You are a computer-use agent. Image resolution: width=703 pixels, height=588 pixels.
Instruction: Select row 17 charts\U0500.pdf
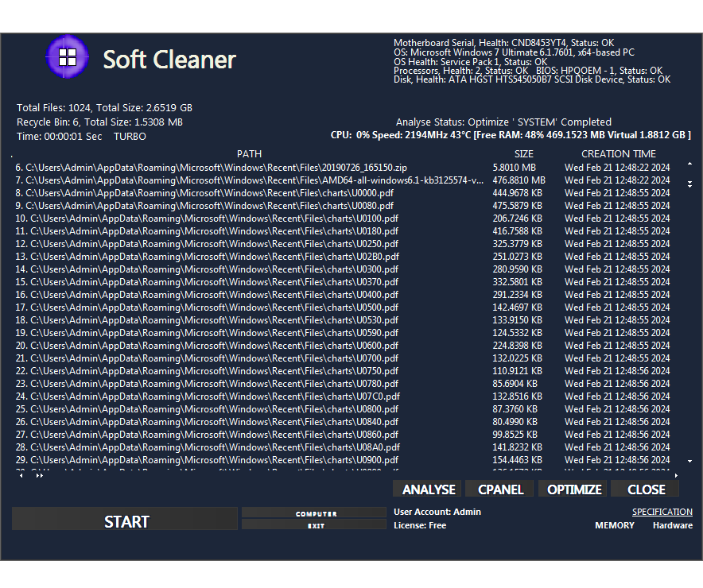(343, 308)
